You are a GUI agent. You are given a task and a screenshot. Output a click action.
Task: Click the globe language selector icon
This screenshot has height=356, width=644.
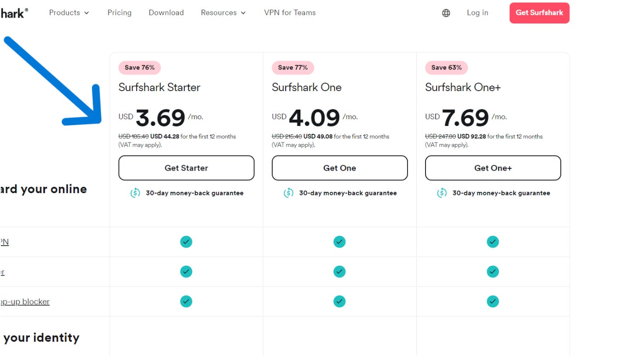[x=446, y=13]
